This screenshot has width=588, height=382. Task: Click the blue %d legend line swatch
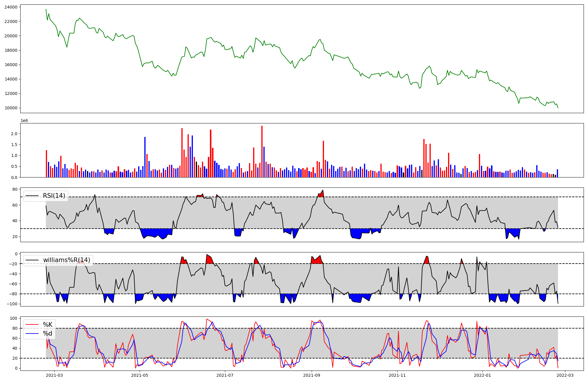point(32,333)
